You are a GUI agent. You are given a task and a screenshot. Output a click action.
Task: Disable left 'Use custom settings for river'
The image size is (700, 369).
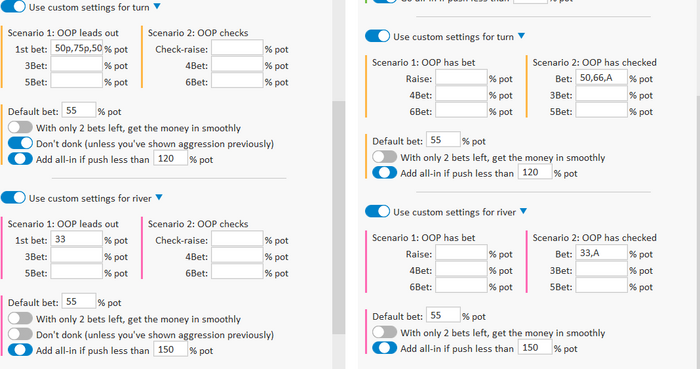click(x=13, y=198)
